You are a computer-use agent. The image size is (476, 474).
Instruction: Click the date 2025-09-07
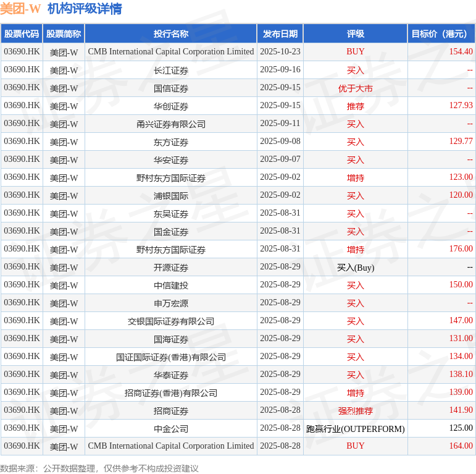[x=280, y=159]
